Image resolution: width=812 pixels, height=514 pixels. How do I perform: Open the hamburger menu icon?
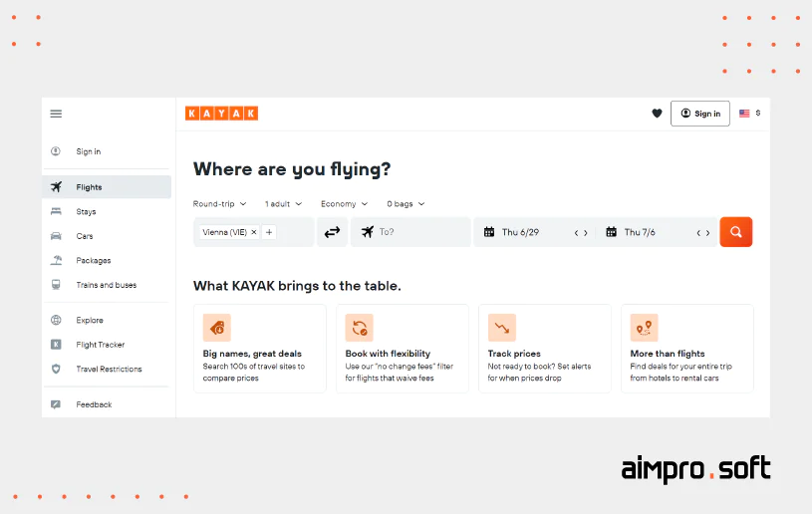[x=56, y=114]
